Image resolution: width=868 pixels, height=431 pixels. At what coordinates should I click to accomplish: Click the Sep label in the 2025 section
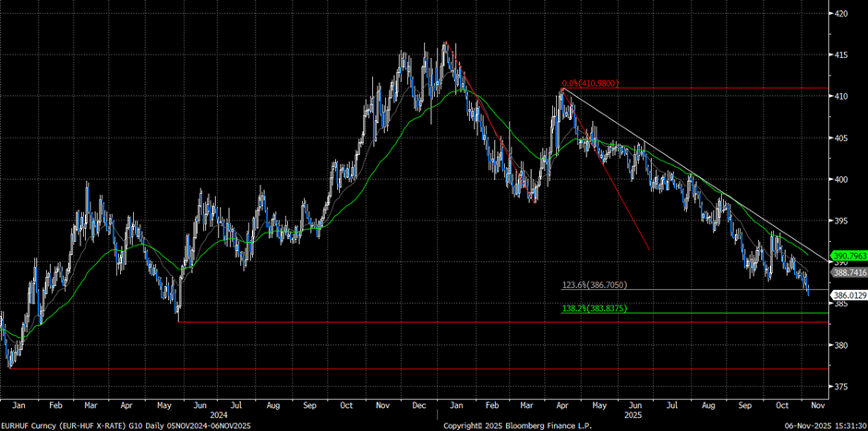pyautogui.click(x=746, y=405)
